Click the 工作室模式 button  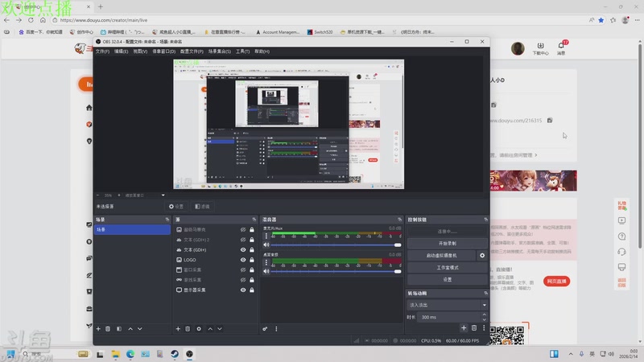click(448, 268)
